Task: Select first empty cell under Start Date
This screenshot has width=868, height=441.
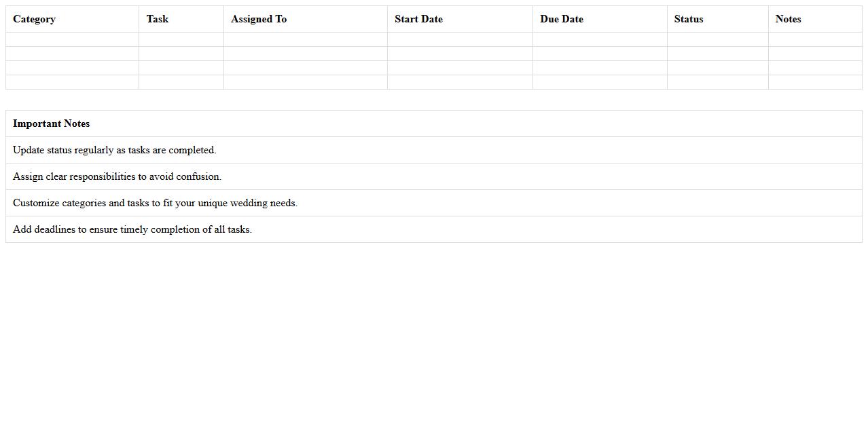Action: click(460, 39)
